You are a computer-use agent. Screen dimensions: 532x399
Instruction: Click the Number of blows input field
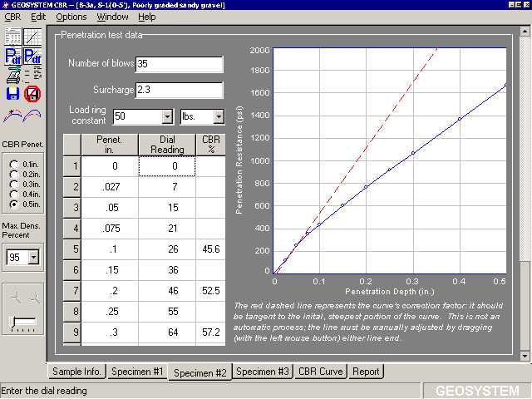(x=179, y=65)
